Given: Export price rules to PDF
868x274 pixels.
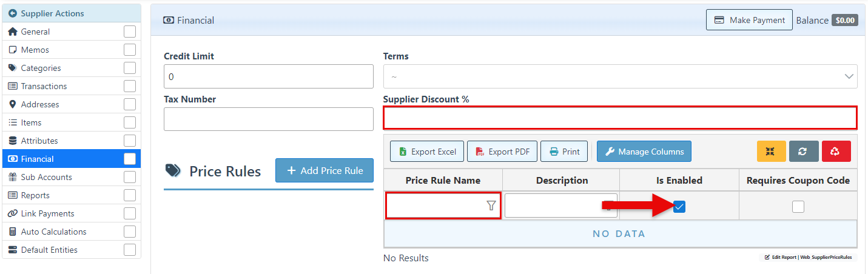Looking at the screenshot, I should pyautogui.click(x=502, y=152).
